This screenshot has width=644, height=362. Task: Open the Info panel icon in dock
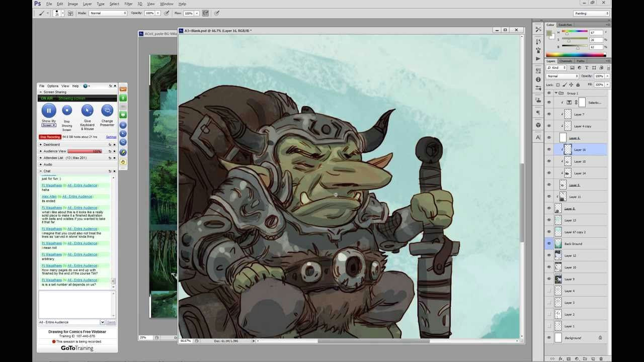[x=538, y=79]
